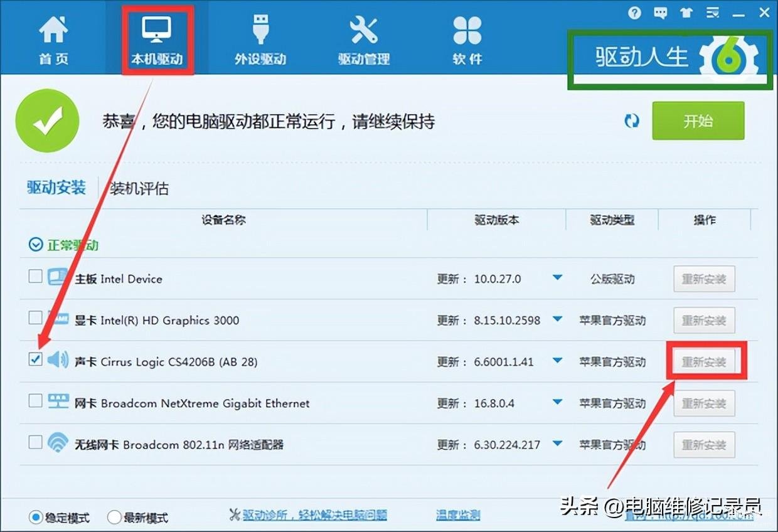Select the 装机评估 sub-tab
This screenshot has width=778, height=532.
click(x=139, y=188)
